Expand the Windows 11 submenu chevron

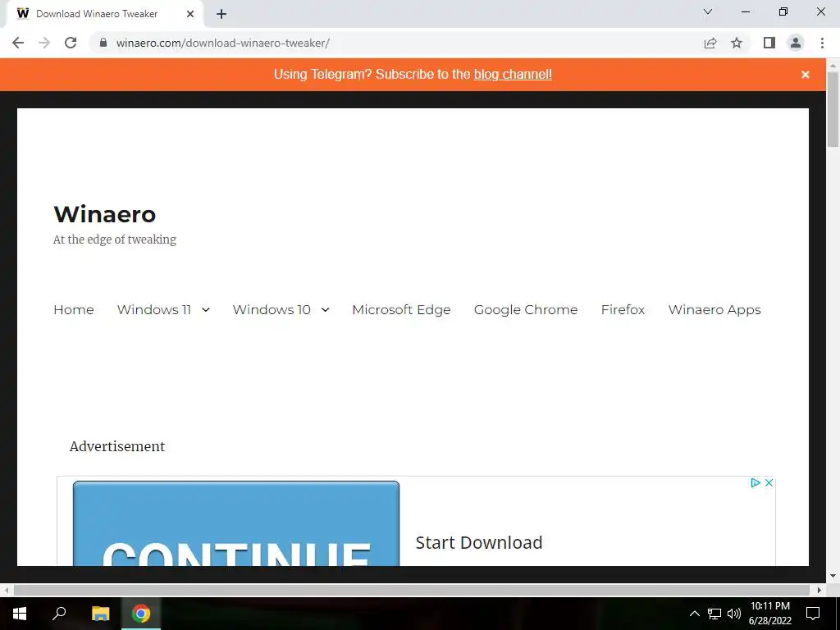click(206, 309)
